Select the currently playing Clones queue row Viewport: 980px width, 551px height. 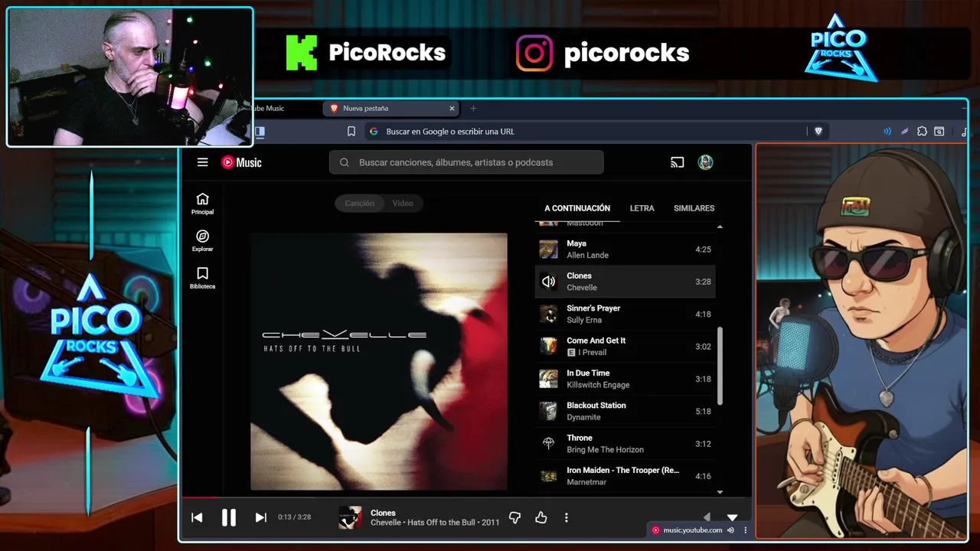pyautogui.click(x=625, y=282)
